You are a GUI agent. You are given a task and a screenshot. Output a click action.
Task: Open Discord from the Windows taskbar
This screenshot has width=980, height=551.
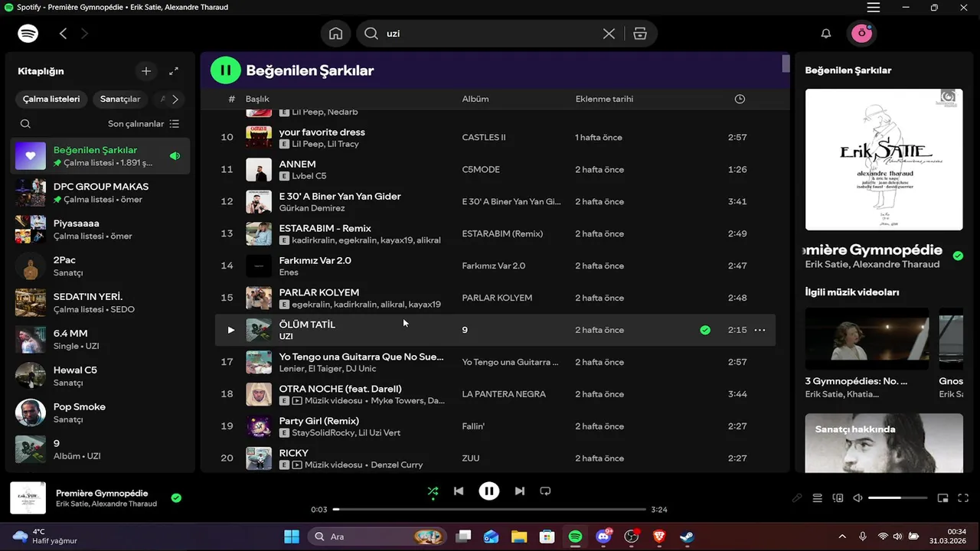[603, 536]
